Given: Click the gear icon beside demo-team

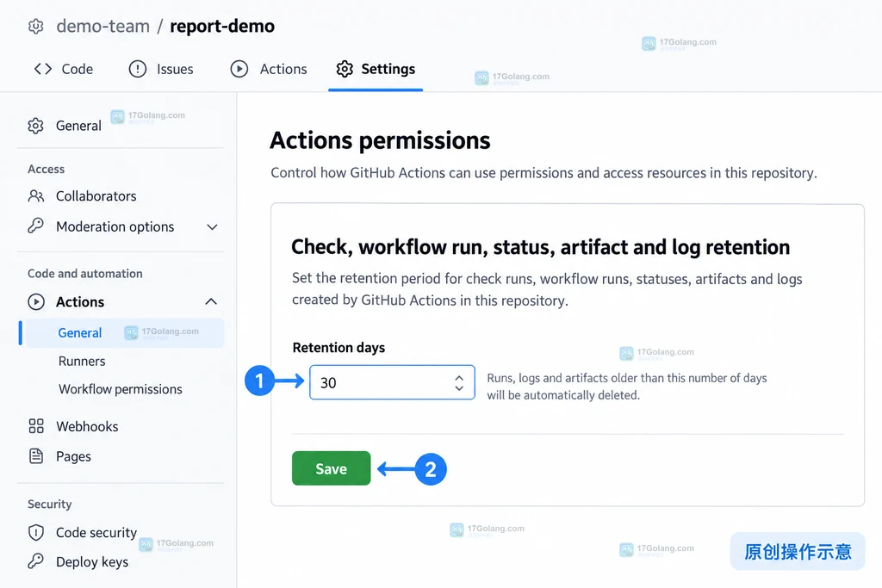Looking at the screenshot, I should coord(36,26).
